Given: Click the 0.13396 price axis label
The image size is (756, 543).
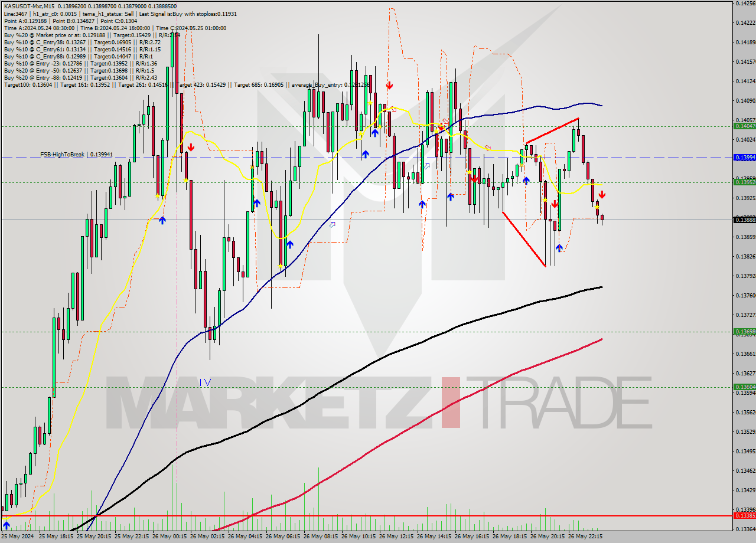Looking at the screenshot, I should (x=745, y=510).
